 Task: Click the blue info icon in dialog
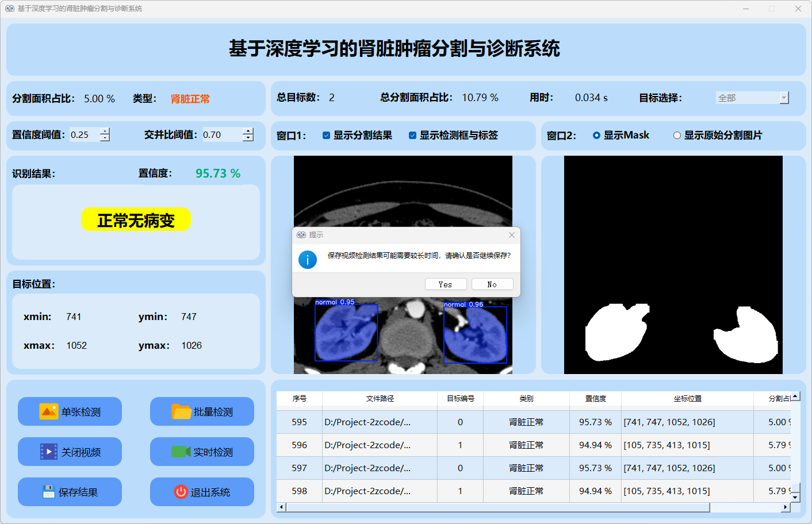pos(308,260)
